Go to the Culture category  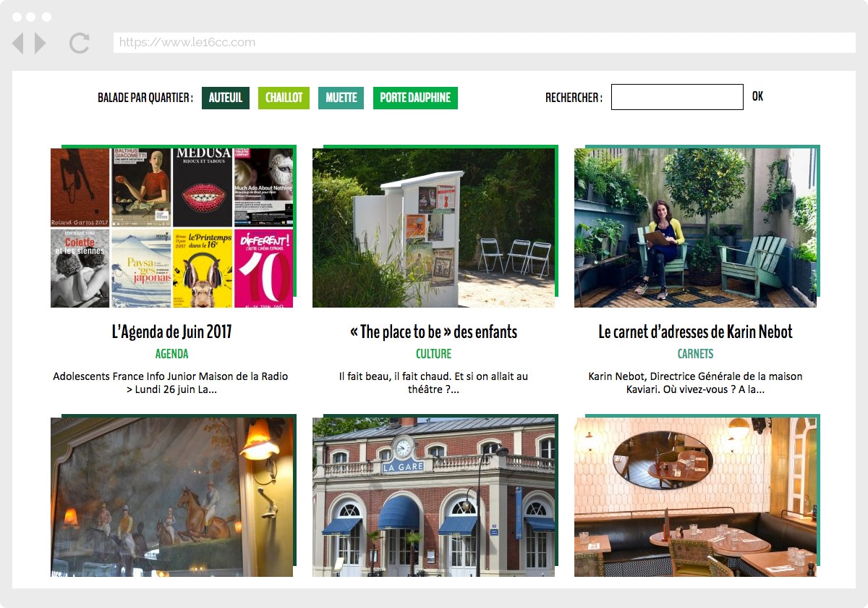tap(433, 354)
